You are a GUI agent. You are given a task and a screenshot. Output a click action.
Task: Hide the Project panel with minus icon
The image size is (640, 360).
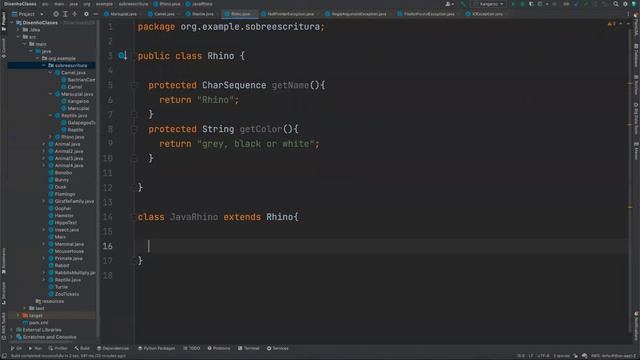(96, 14)
